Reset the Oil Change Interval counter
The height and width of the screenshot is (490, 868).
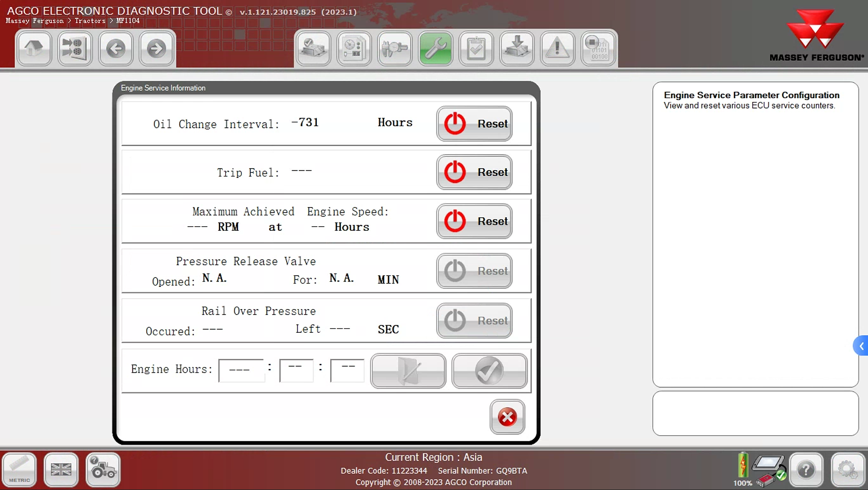pos(474,124)
